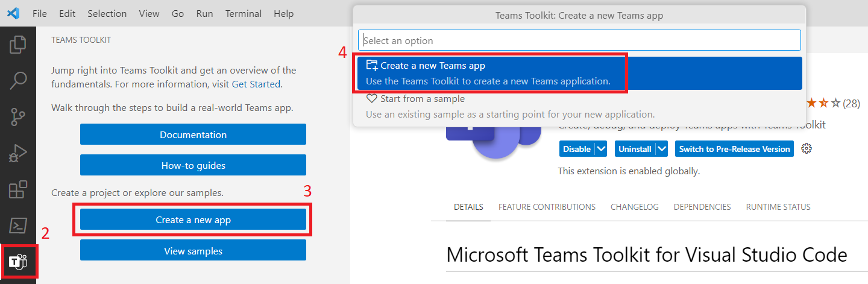Open the Selection menu

click(107, 13)
